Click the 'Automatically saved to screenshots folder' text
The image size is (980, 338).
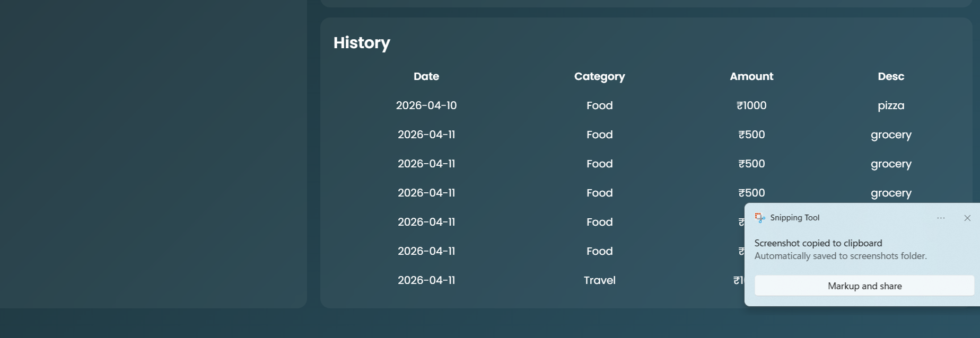tap(841, 256)
